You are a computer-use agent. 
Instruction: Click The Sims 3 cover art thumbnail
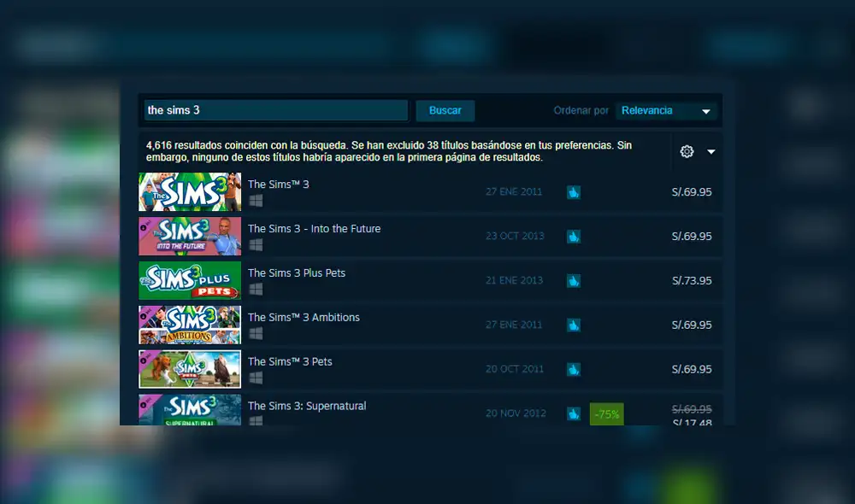(x=190, y=191)
